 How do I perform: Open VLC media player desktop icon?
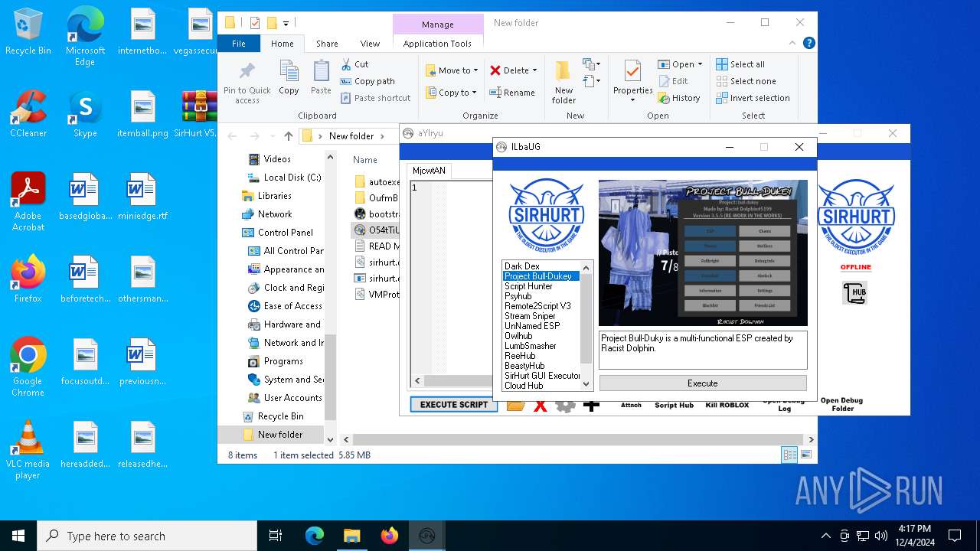[x=28, y=450]
